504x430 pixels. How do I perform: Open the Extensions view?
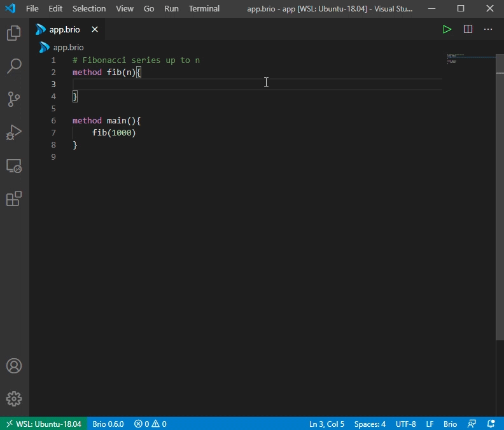point(14,198)
